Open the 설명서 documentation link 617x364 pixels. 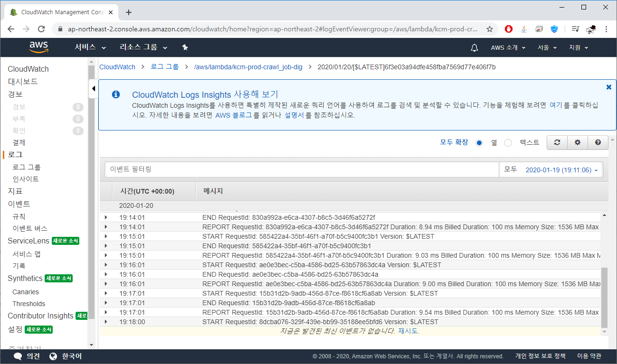pos(294,115)
